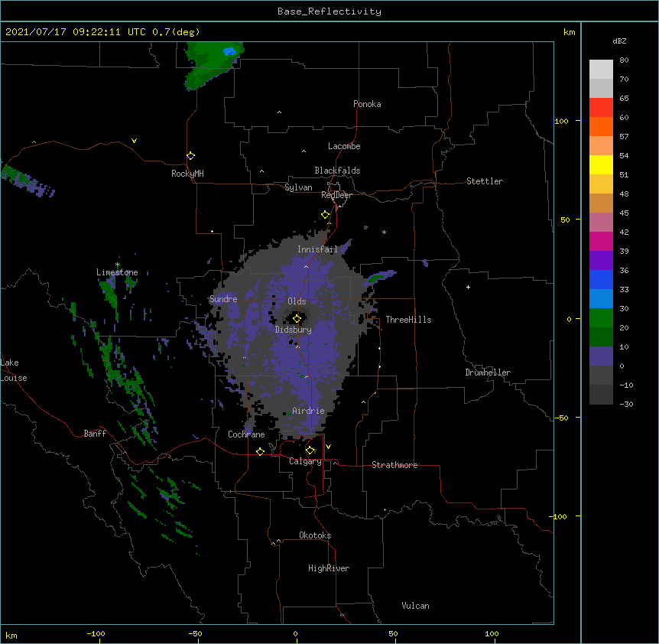This screenshot has height=644, width=659.
Task: Click the dBZ legend heading
Action: click(x=619, y=41)
